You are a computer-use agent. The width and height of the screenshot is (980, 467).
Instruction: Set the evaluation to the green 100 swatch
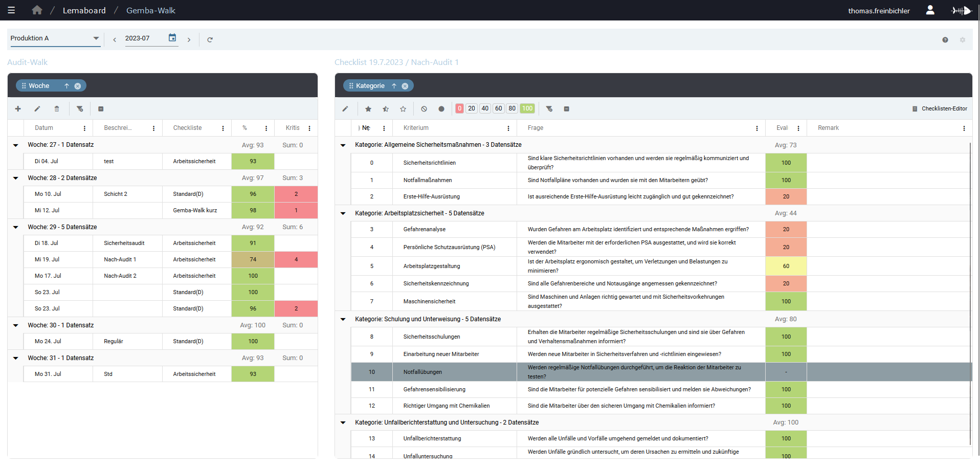[x=527, y=108]
